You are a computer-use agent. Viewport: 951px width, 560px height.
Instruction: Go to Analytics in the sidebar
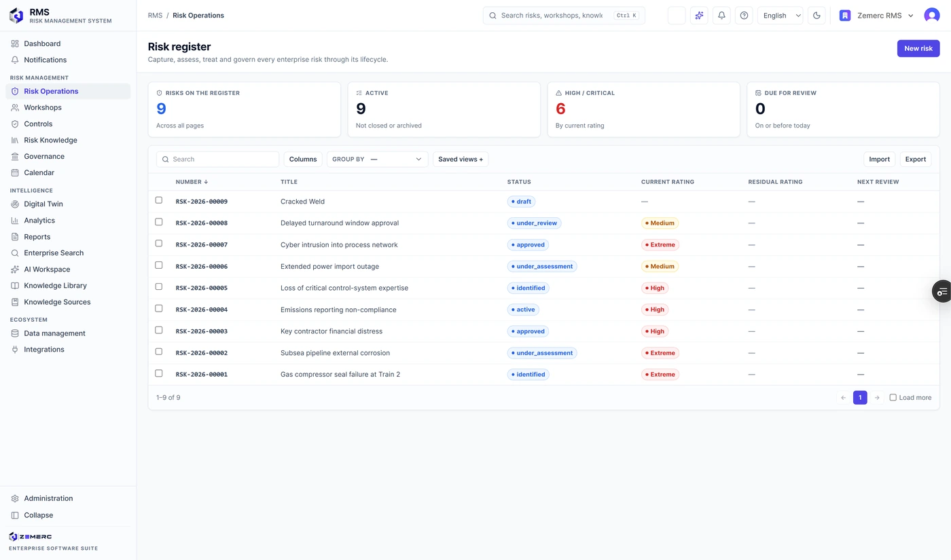(x=68, y=220)
